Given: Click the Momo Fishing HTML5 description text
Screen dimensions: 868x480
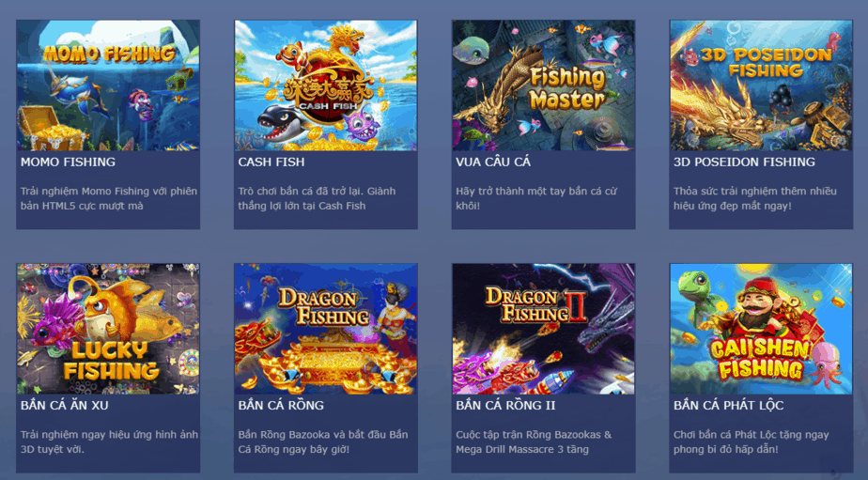Looking at the screenshot, I should pyautogui.click(x=109, y=198).
